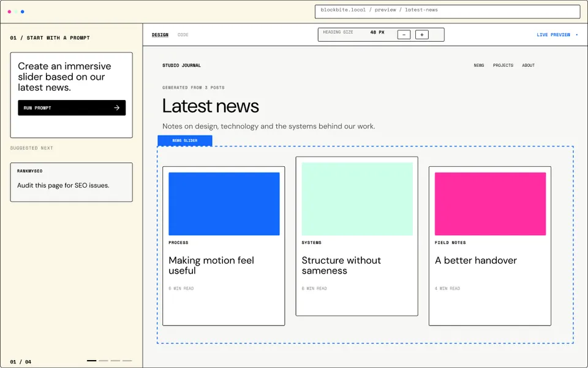
Task: Open About in Studio Journal navigation
Action: pos(529,66)
